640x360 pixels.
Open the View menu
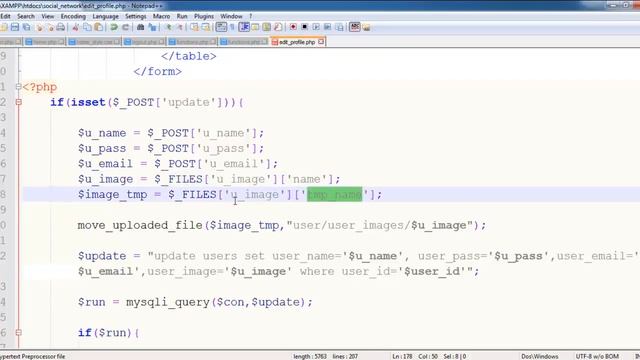click(x=48, y=16)
